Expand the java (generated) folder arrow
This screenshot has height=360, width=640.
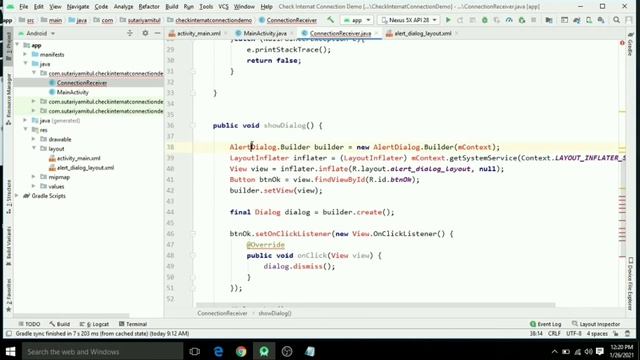pos(25,120)
